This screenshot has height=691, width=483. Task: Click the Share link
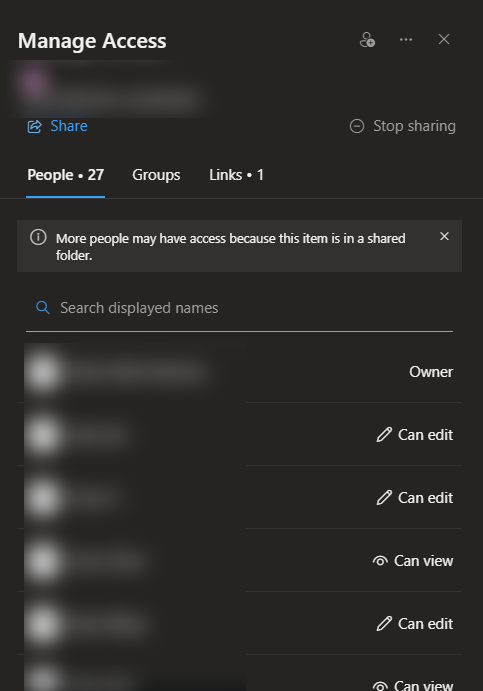tap(69, 126)
